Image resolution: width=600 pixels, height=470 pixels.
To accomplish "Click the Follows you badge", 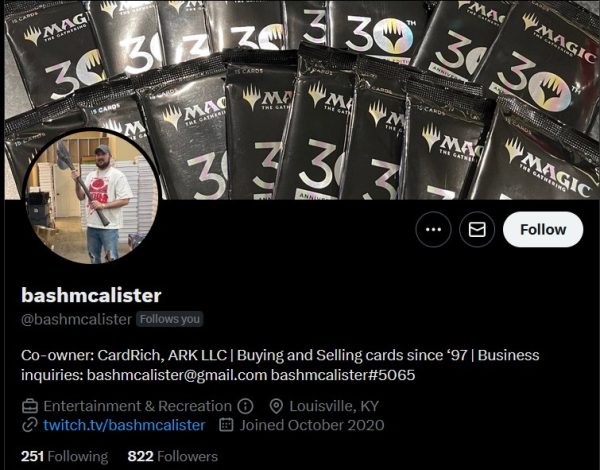I will 170,319.
